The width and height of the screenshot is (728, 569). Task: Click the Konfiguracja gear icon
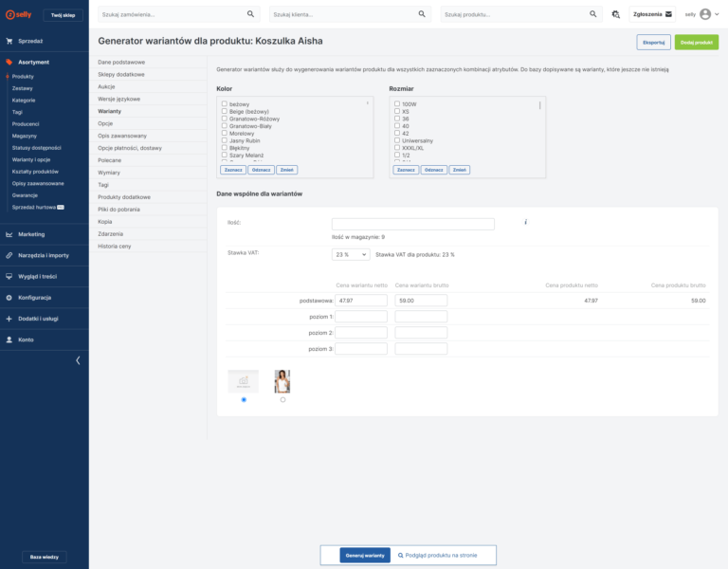[9, 297]
